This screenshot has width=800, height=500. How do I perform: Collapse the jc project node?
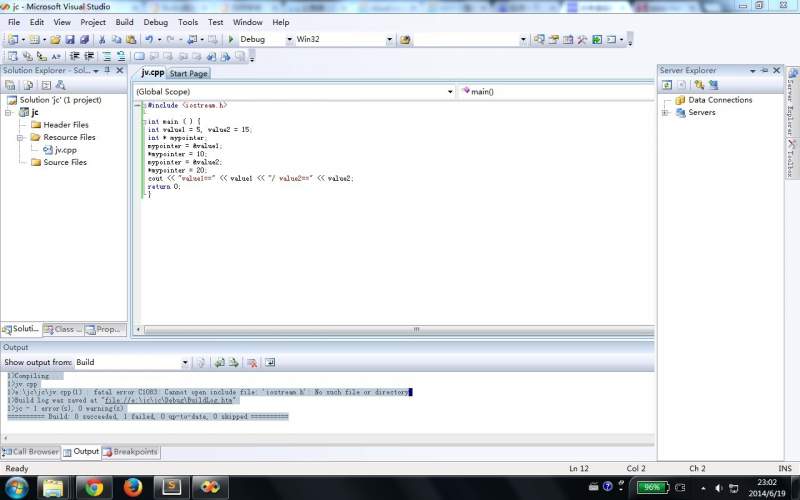[x=9, y=113]
